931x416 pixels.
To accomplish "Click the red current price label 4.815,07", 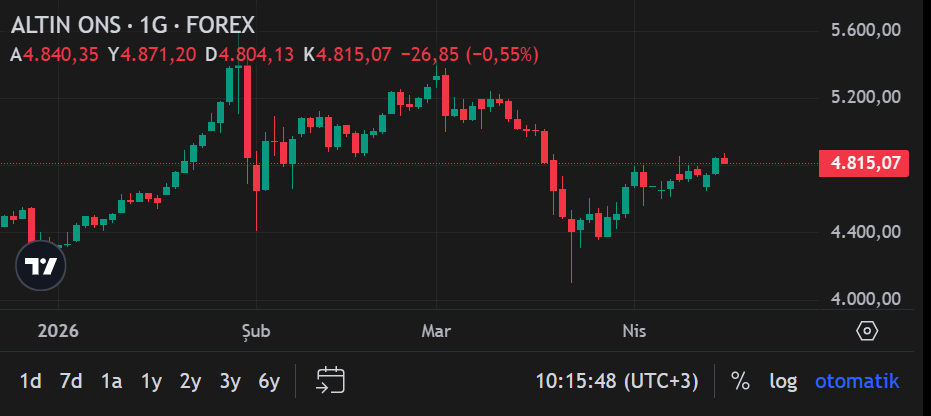I will point(864,163).
